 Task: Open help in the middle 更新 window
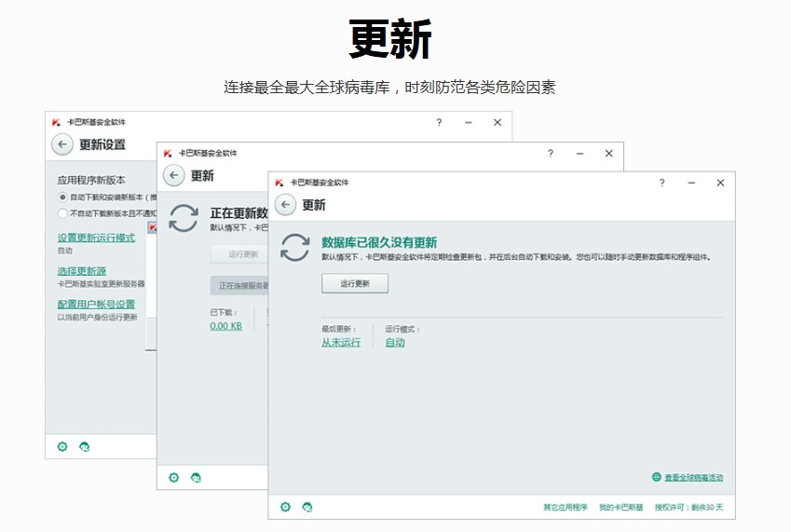coord(551,154)
